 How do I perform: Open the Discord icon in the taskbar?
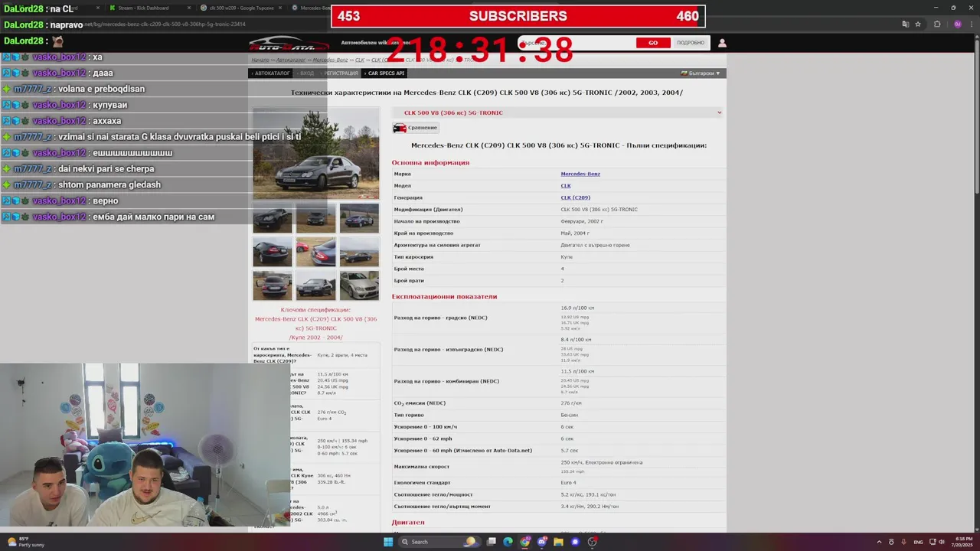click(541, 542)
